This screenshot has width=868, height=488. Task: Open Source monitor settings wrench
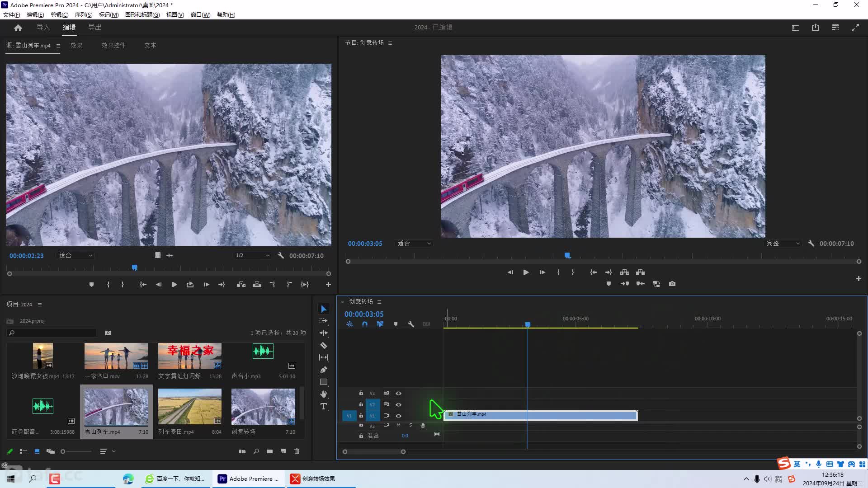(281, 255)
